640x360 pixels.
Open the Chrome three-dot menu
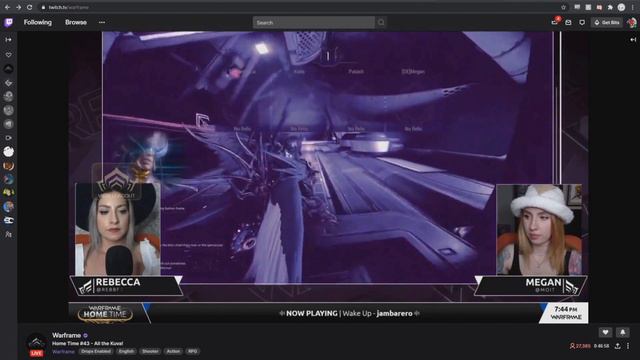(633, 7)
